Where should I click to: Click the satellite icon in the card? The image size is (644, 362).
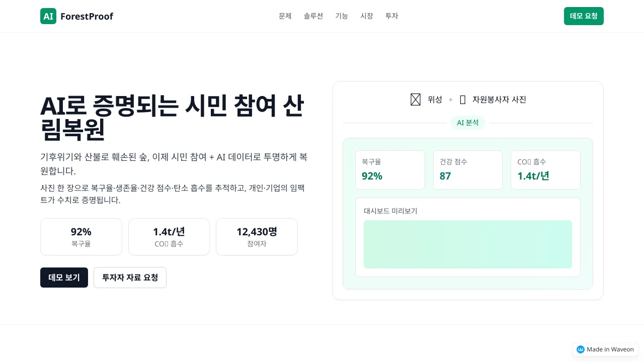point(416,100)
